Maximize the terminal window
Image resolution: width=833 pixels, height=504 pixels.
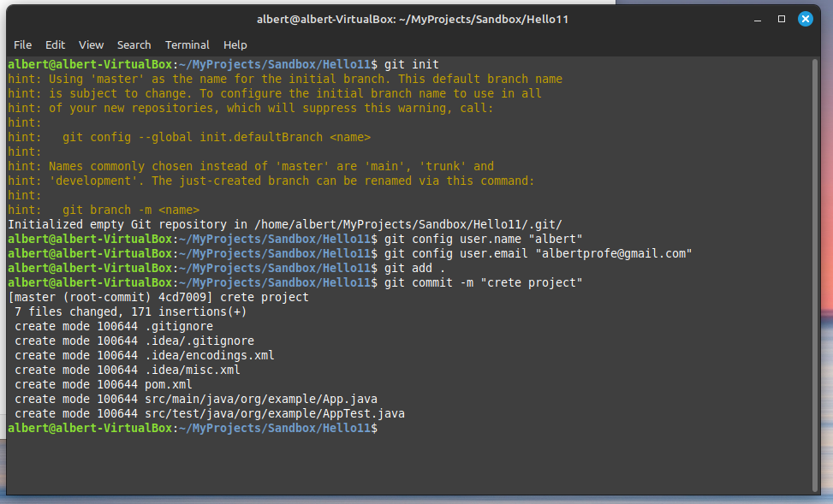point(782,19)
